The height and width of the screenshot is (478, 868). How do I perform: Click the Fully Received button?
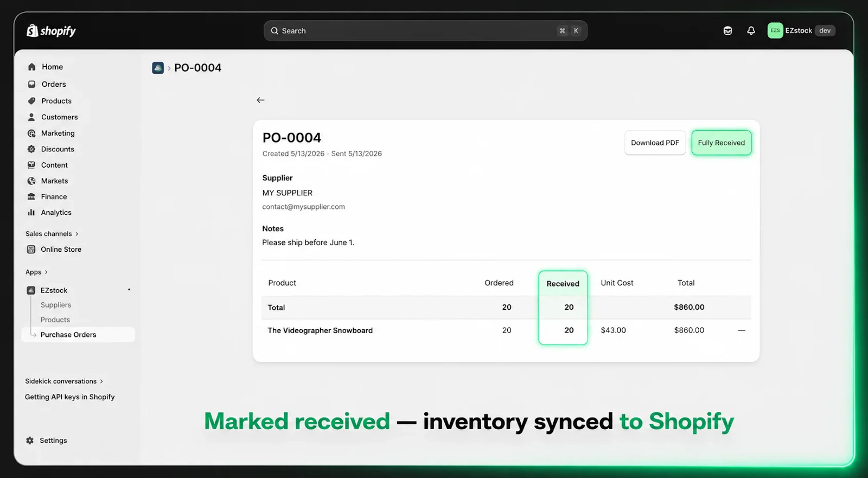point(722,143)
